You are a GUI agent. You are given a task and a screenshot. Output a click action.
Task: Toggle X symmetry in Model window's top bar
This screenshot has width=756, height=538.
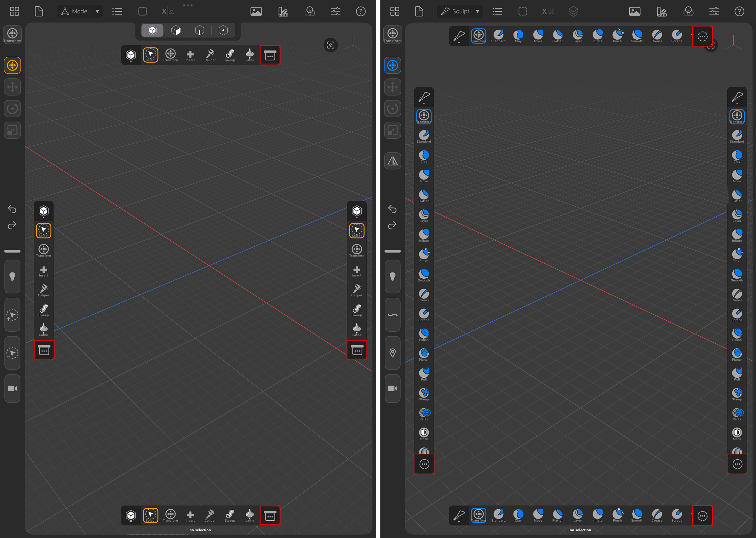coord(168,12)
